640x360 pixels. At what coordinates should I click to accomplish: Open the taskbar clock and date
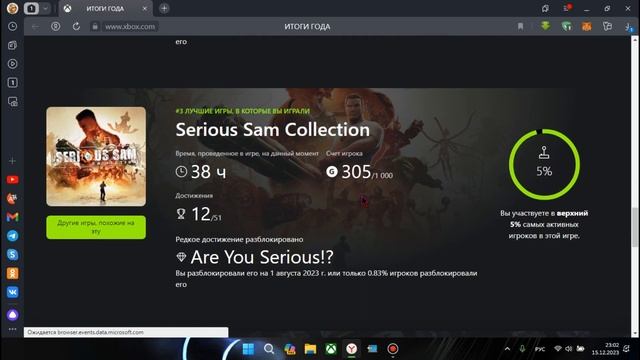point(605,349)
